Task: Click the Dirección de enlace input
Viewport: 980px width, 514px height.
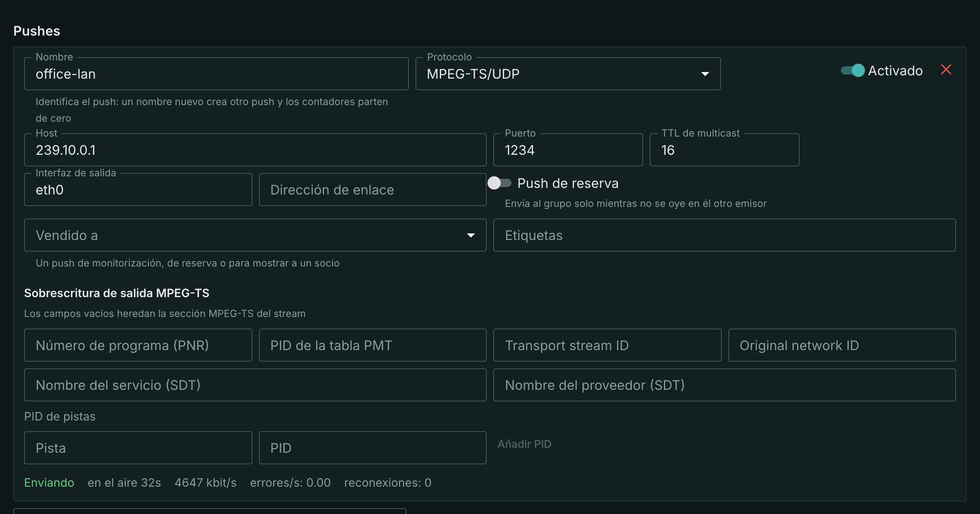Action: (372, 190)
